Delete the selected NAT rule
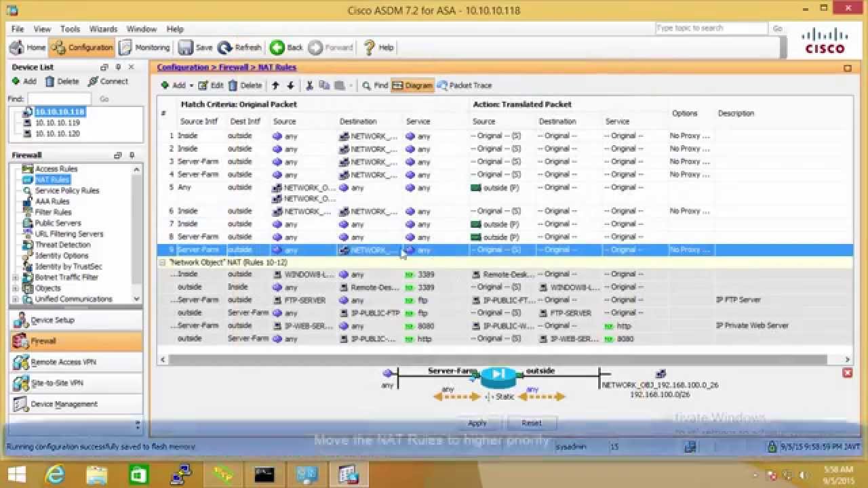 (245, 85)
